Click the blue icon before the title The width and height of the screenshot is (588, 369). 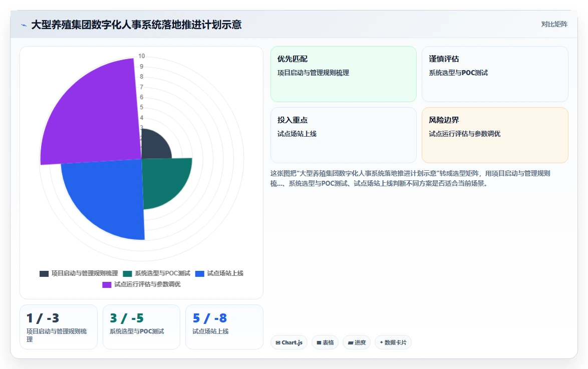(x=24, y=25)
